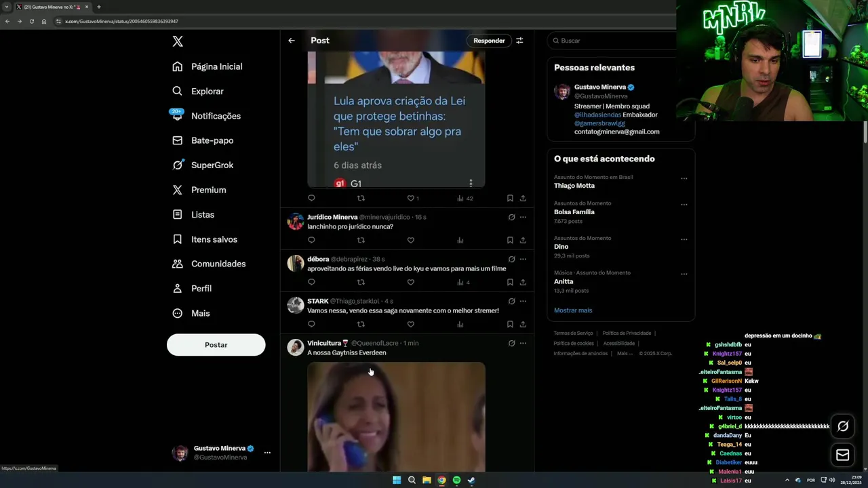The width and height of the screenshot is (868, 488).
Task: Open Bate-papo in sidebar
Action: click(x=203, y=140)
